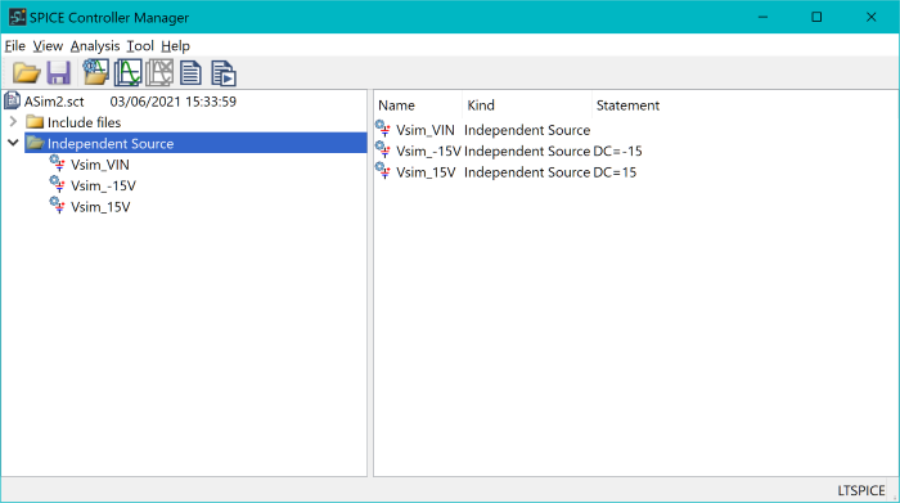Image resolution: width=900 pixels, height=503 pixels.
Task: Open the Help menu
Action: (x=175, y=46)
